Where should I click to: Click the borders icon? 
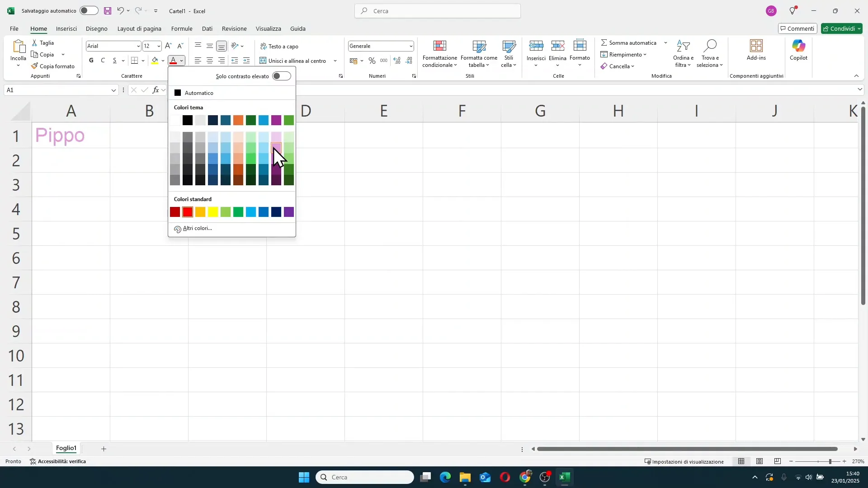pos(135,61)
